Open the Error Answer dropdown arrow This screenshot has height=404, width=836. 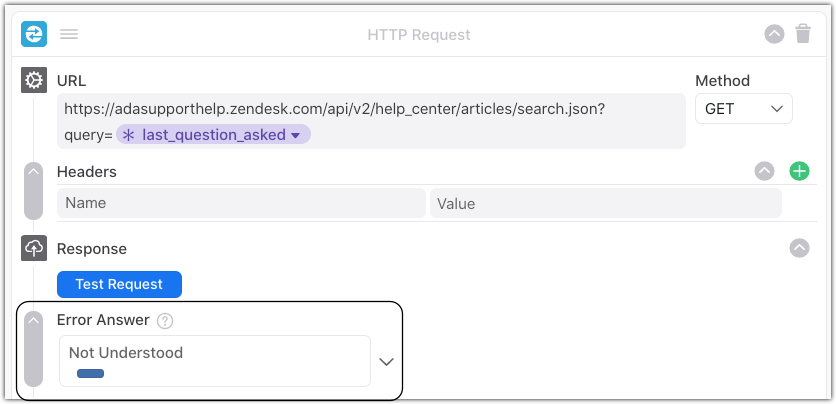point(386,361)
